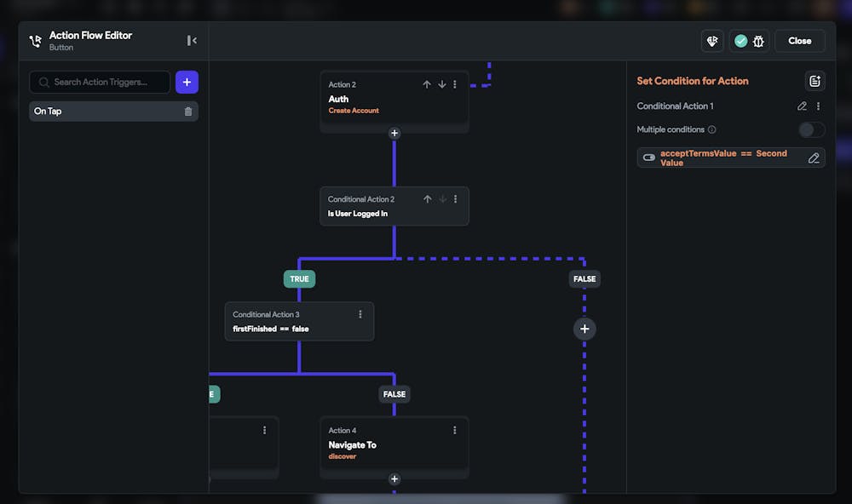Open Conditional Action 3 options menu
The height and width of the screenshot is (504, 852).
coord(360,314)
